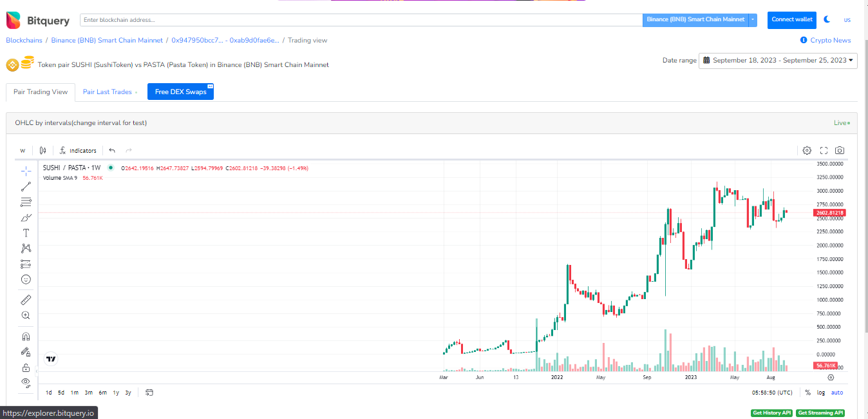Click the Get History API button

coord(771,413)
